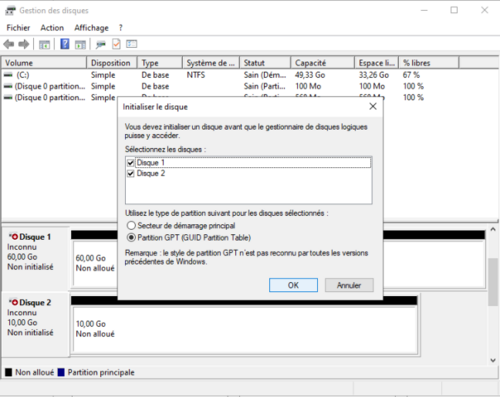
Task: Select Disque 2 text in dialog list
Action: pyautogui.click(x=151, y=173)
